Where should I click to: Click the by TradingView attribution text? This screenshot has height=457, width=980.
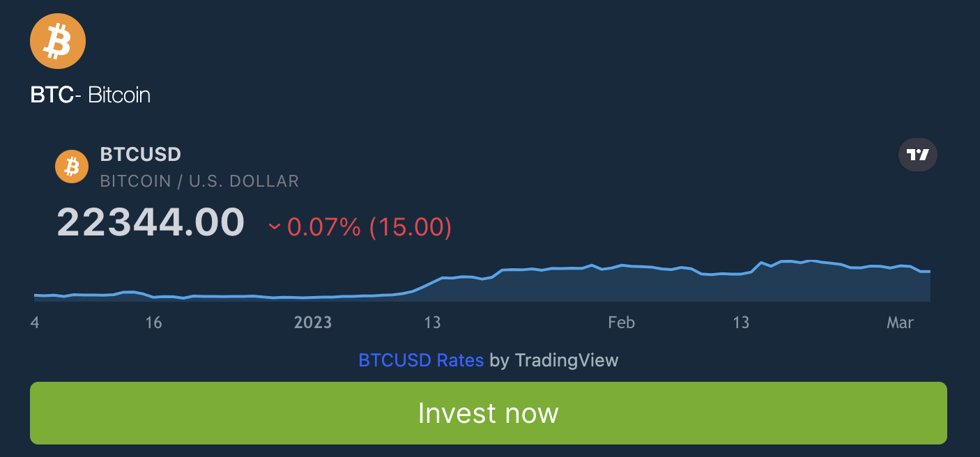[554, 360]
